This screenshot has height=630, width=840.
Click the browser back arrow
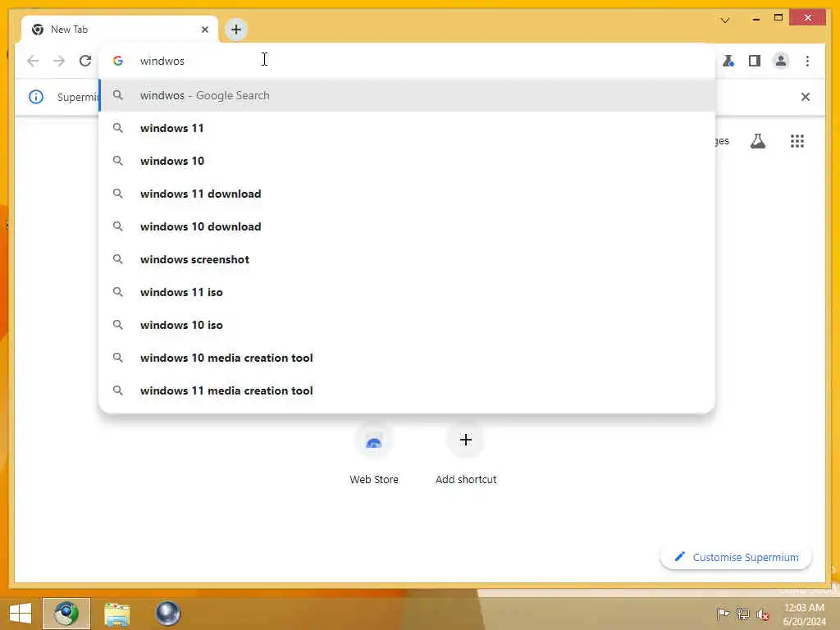[x=33, y=61]
